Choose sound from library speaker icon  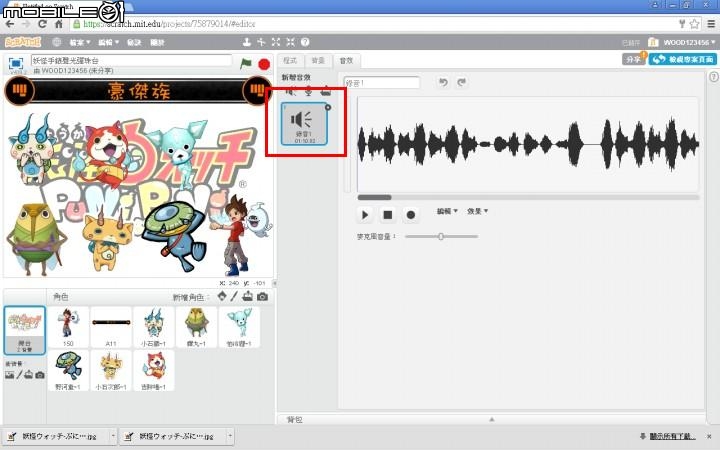291,91
